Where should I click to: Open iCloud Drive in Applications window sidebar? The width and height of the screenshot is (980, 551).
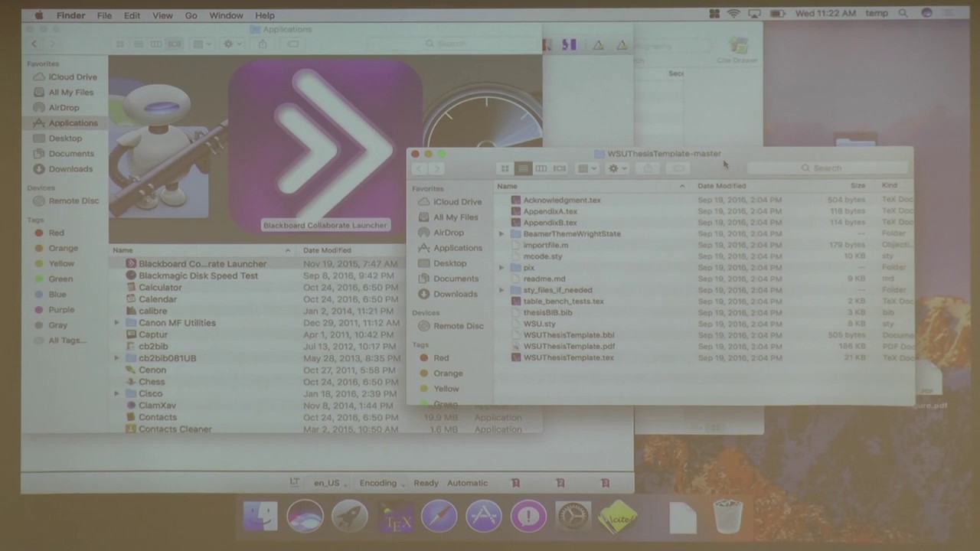(x=72, y=77)
